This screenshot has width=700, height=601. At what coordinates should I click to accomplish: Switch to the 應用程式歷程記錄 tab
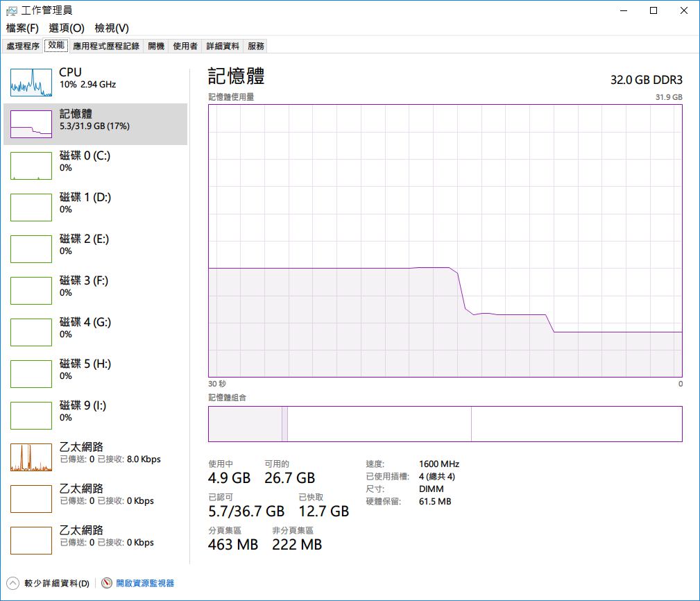[106, 46]
